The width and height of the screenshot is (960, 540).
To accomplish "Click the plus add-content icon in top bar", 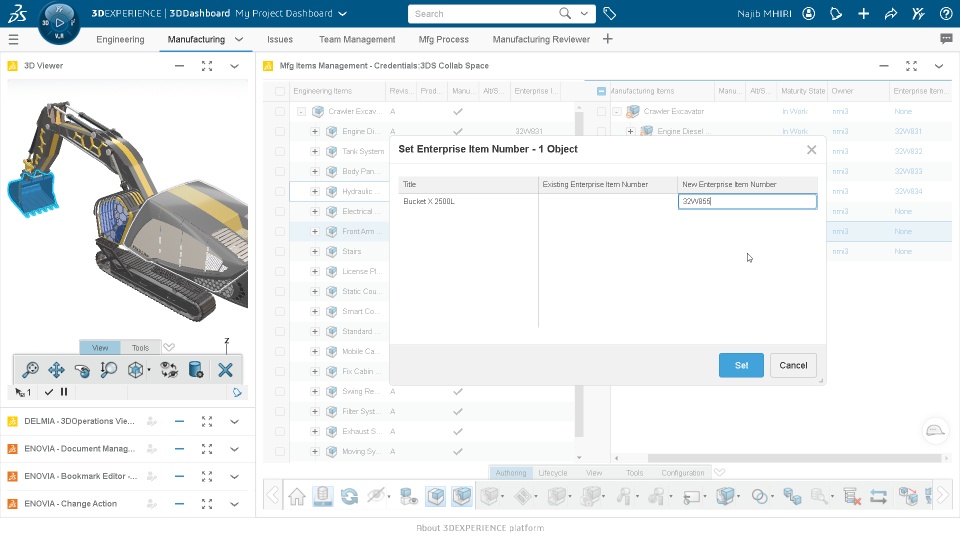I will point(863,13).
